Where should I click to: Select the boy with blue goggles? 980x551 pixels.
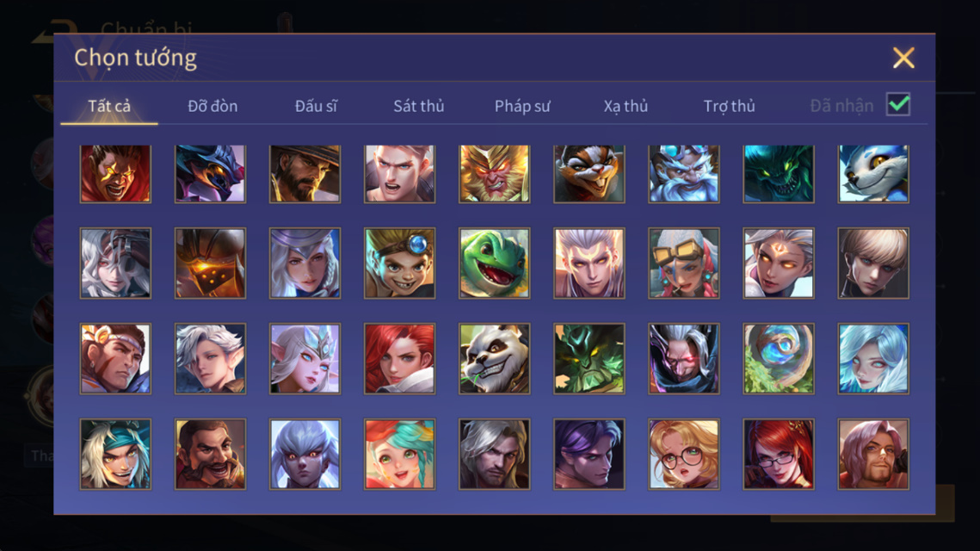tap(399, 263)
